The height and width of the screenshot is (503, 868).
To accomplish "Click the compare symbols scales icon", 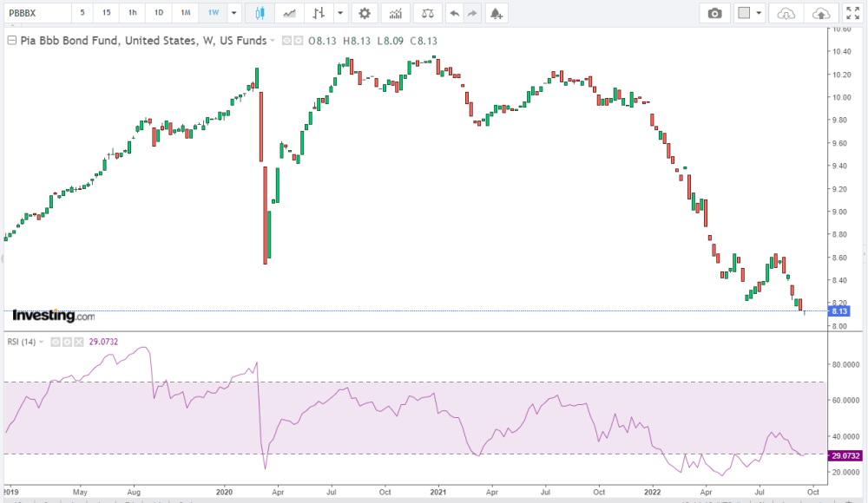I will (426, 13).
